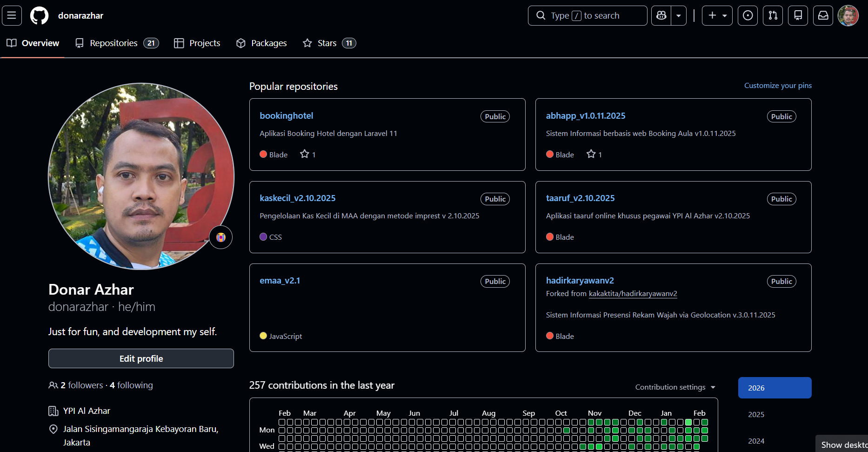Open the emaa_v2.1 repository
This screenshot has height=452, width=868.
point(280,280)
